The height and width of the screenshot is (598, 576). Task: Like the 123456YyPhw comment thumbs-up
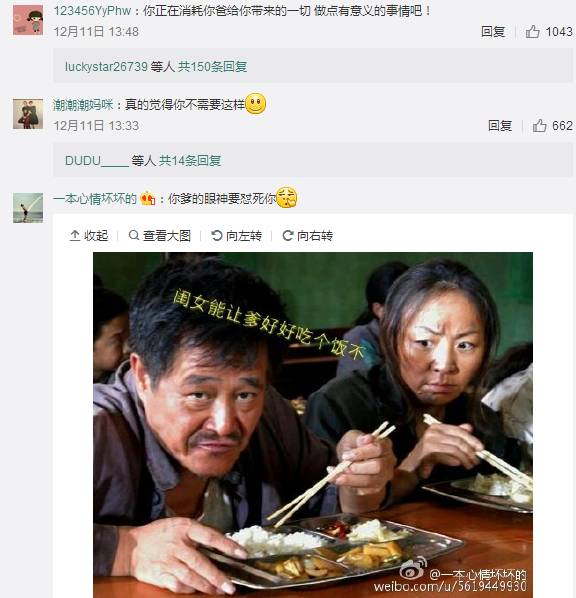pyautogui.click(x=533, y=32)
